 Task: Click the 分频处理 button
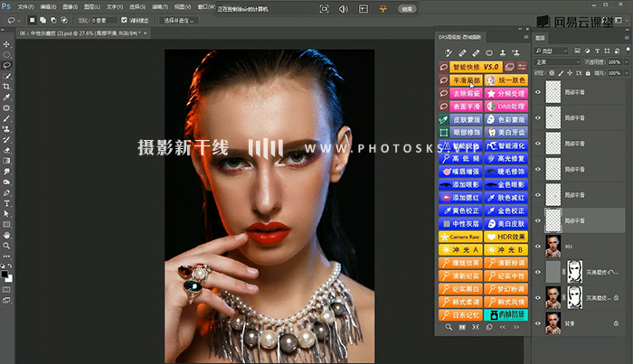click(x=505, y=94)
